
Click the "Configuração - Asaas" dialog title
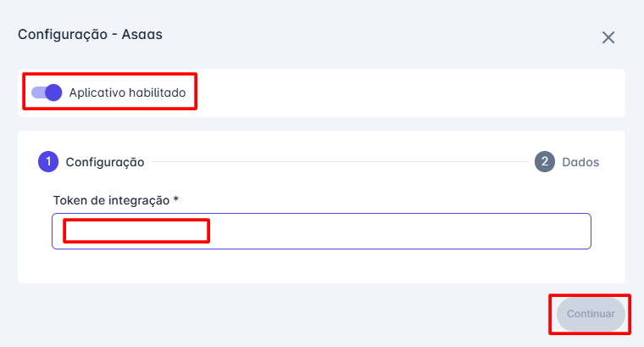point(90,35)
